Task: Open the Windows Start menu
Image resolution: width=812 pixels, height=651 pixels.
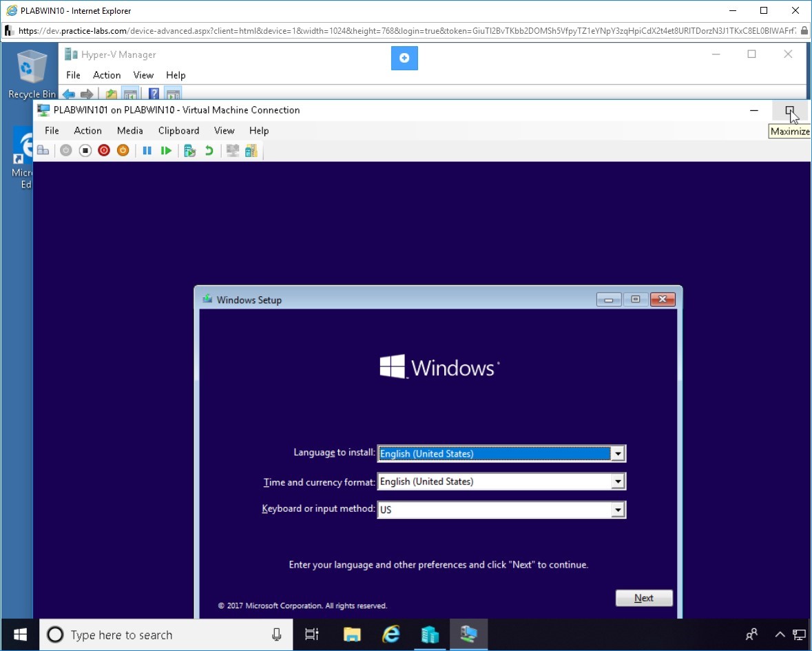Action: [20, 634]
